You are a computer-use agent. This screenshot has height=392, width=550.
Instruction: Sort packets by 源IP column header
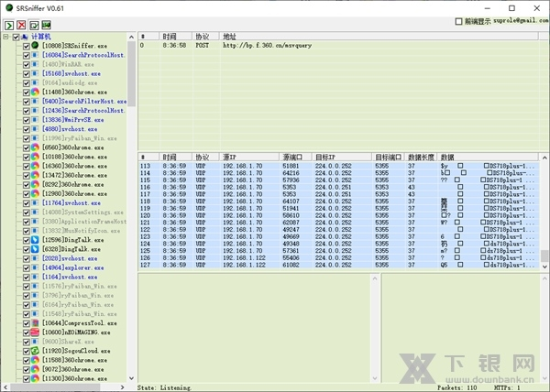coord(249,157)
